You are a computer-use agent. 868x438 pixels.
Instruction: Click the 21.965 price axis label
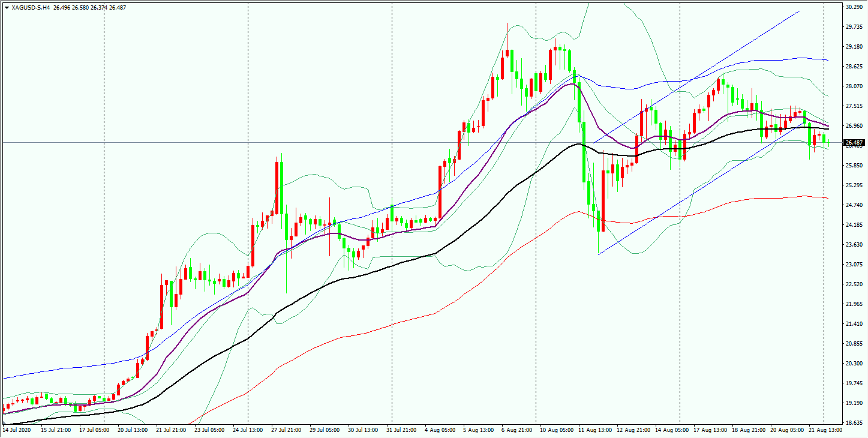(x=854, y=304)
